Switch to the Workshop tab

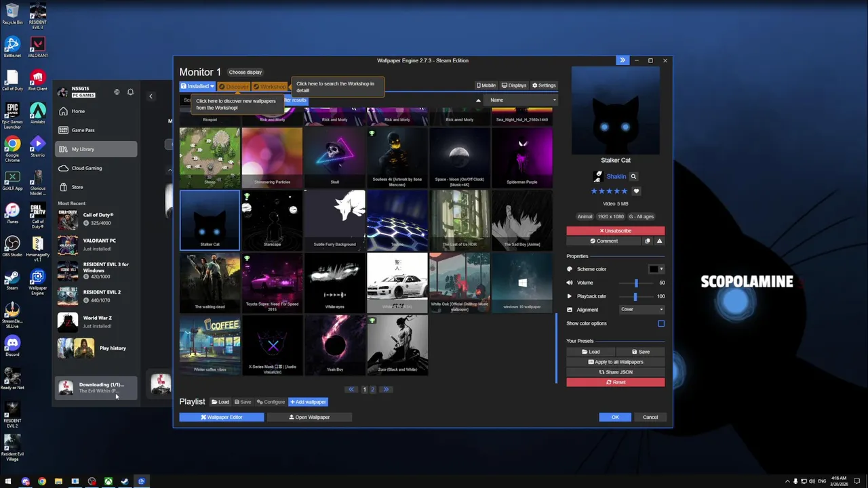coord(270,86)
